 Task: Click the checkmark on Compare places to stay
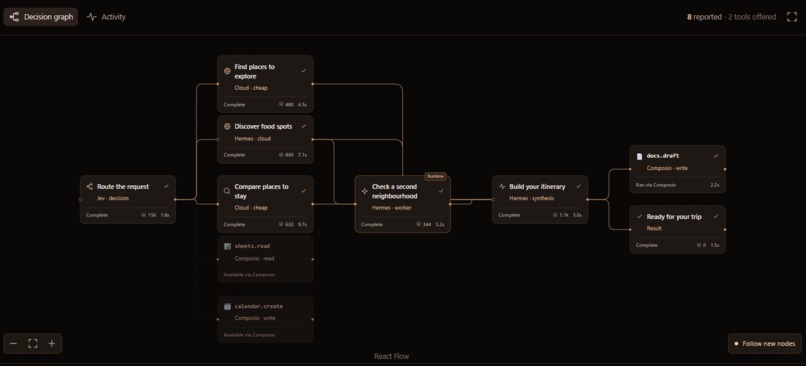(303, 191)
